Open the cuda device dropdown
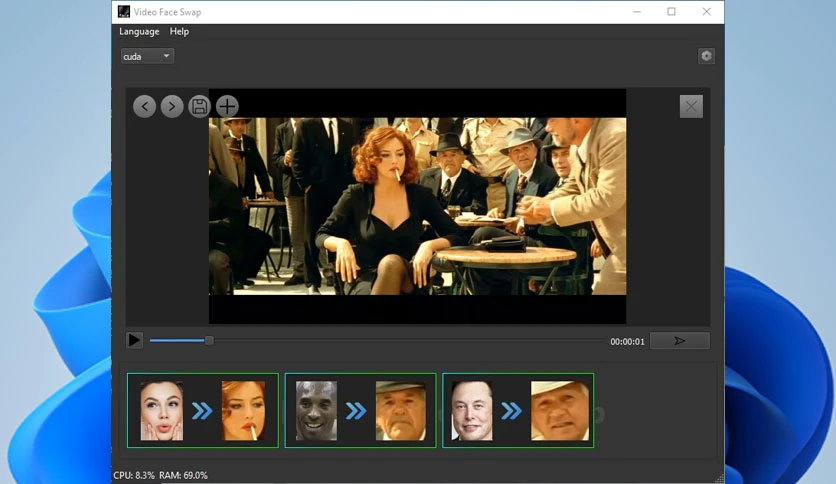The width and height of the screenshot is (836, 484). pos(147,56)
